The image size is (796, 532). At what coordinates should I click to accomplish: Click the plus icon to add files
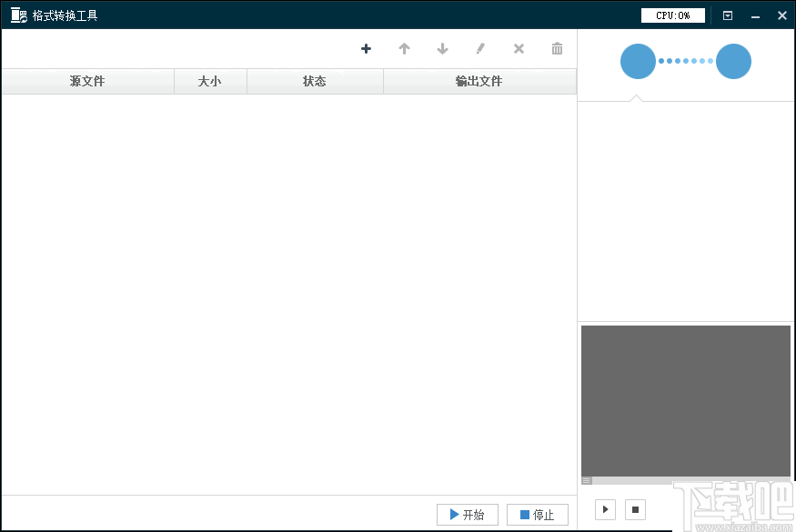point(366,49)
